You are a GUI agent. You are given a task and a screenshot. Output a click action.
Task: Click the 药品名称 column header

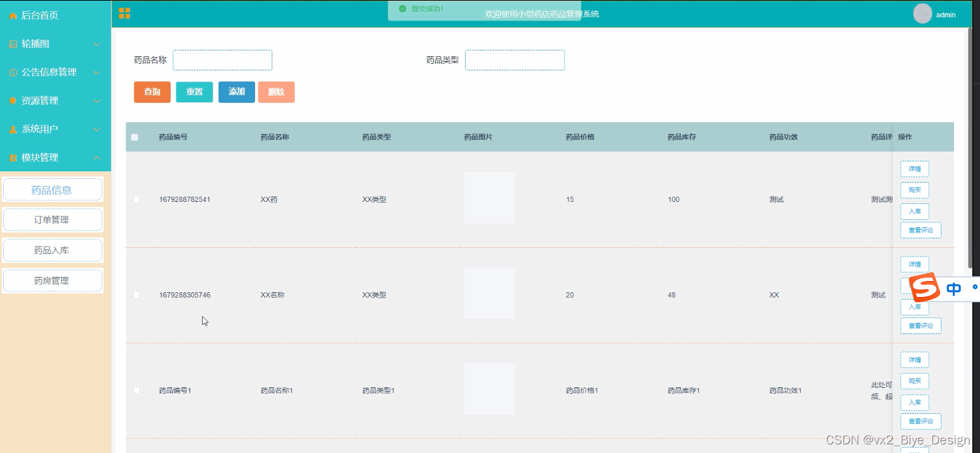pos(274,137)
